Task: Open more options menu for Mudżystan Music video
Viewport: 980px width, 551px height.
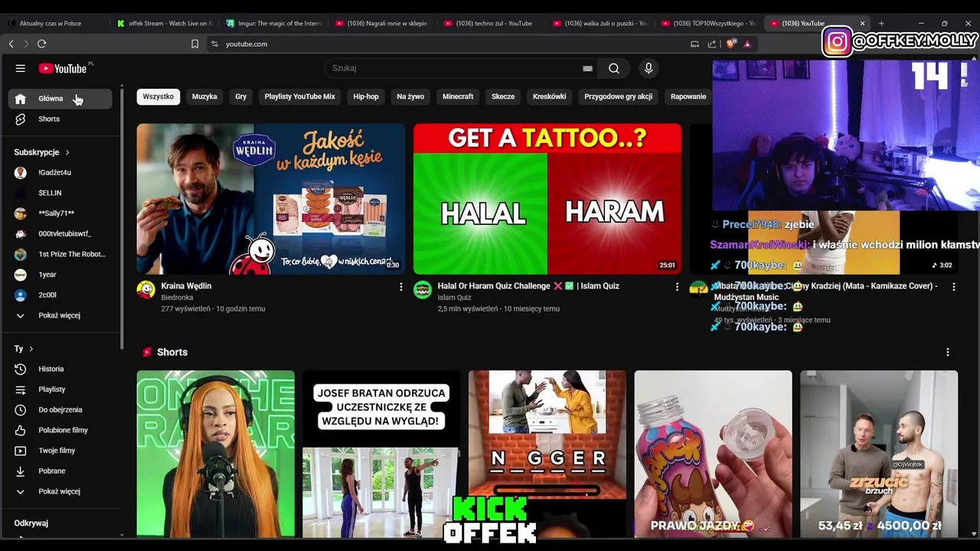Action: coord(954,286)
